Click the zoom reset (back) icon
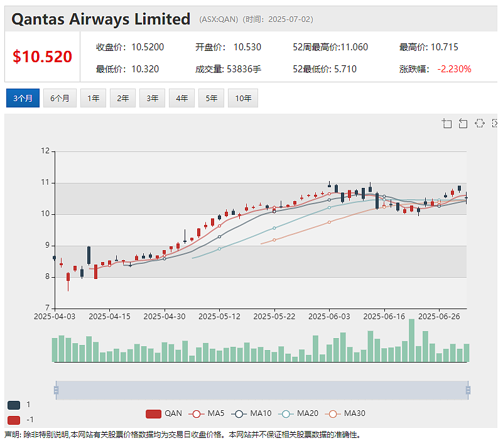This screenshot has width=503, height=448. coord(463,124)
